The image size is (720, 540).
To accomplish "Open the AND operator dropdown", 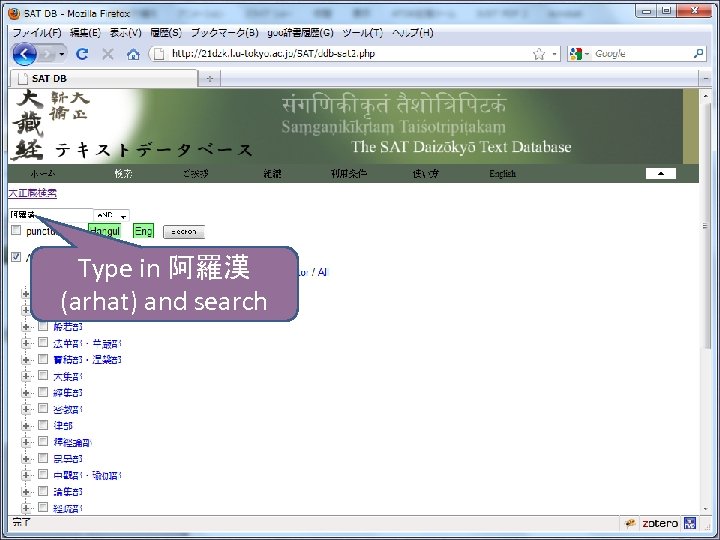I will [x=112, y=215].
